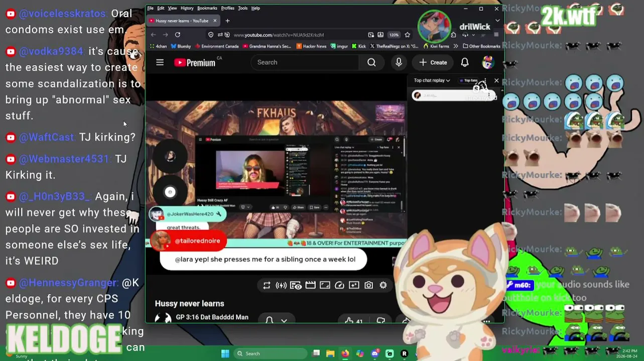Open the Kick bookmark
644x361 pixels.
[x=359, y=46]
